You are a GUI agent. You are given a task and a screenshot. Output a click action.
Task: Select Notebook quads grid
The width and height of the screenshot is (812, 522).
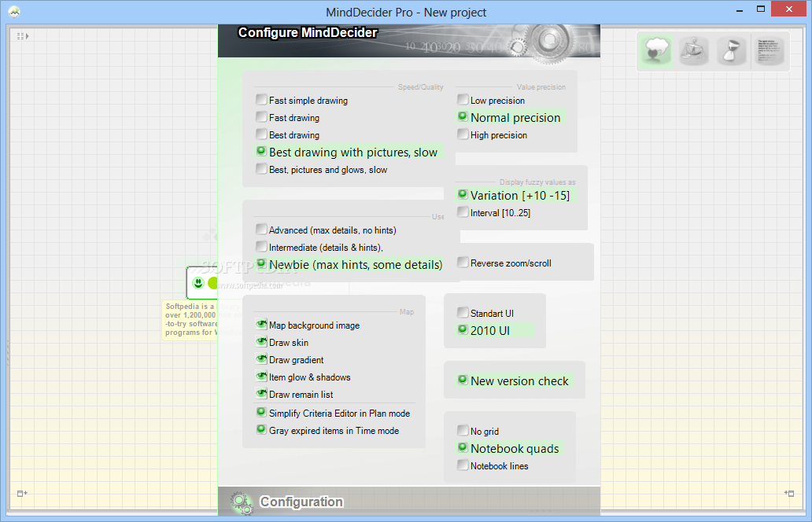tap(510, 448)
